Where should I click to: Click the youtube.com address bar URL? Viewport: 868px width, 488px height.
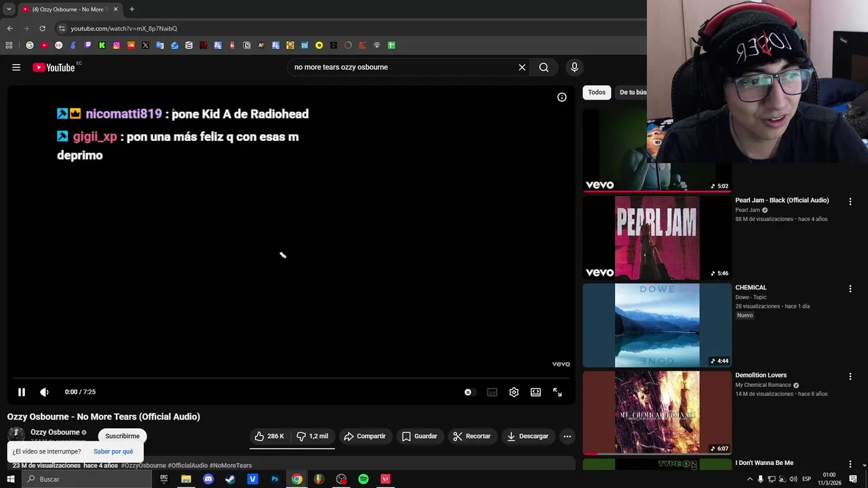[124, 28]
